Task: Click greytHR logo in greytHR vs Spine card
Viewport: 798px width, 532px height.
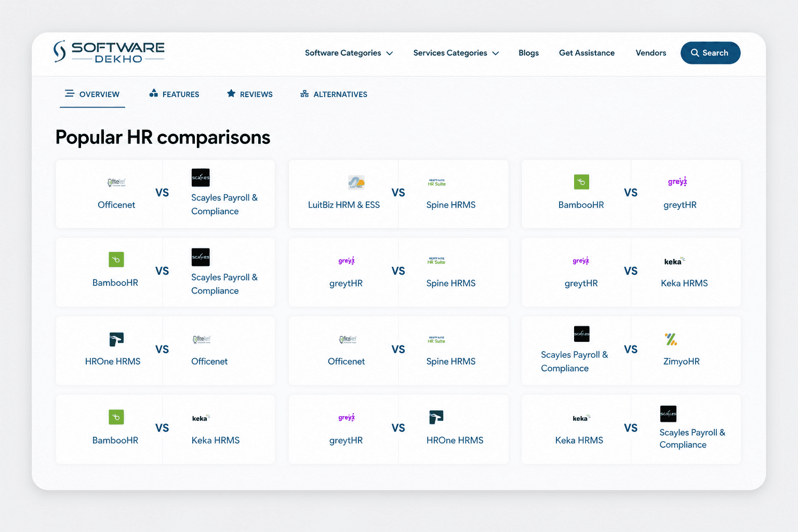Action: click(x=347, y=261)
